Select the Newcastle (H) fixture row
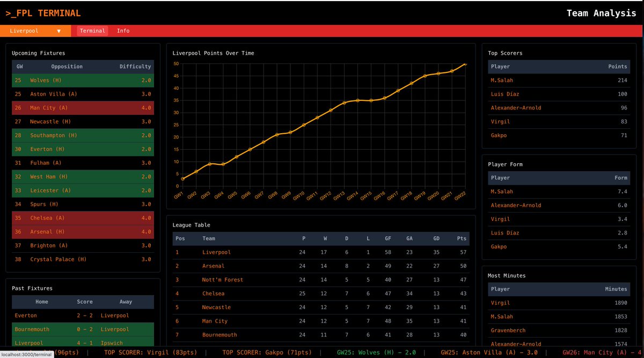The height and width of the screenshot is (358, 644). tap(83, 122)
